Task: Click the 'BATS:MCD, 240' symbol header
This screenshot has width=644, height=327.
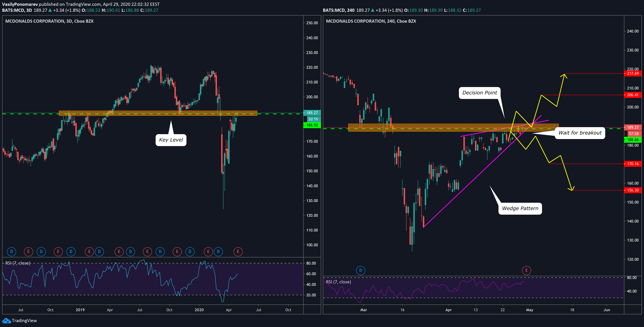Action: pos(339,10)
